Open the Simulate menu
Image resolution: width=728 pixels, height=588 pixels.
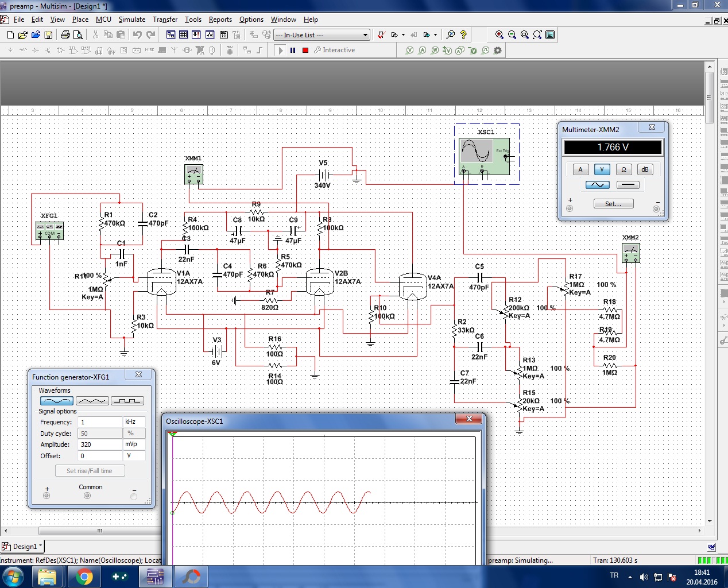131,20
